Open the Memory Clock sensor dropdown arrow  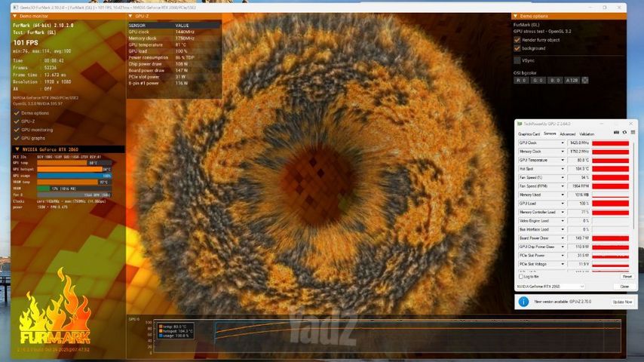563,152
